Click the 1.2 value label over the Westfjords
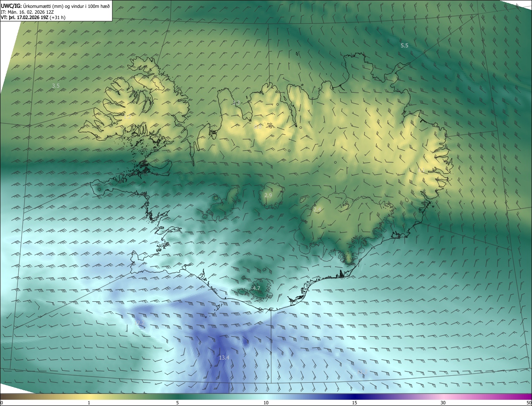 (x=127, y=117)
